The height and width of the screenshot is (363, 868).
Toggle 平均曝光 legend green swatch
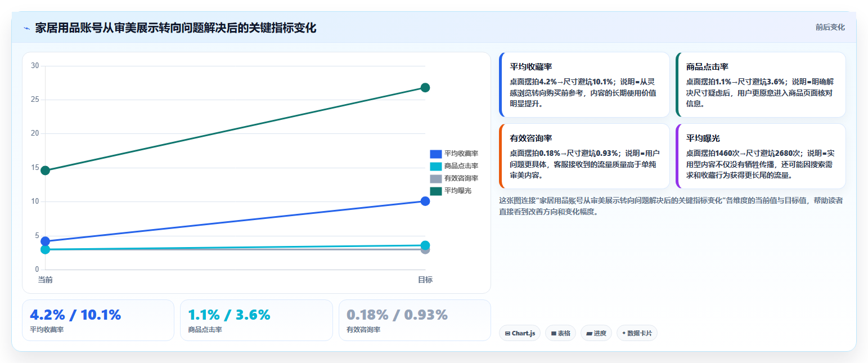pos(436,191)
